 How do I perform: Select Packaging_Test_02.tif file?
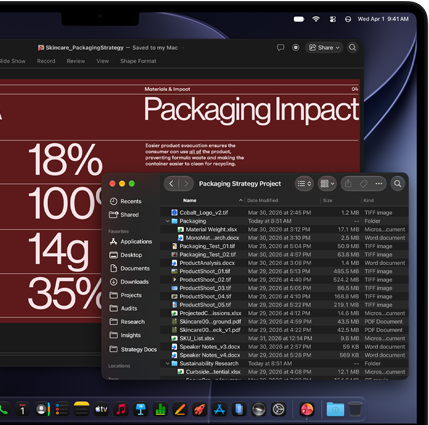tap(284, 255)
